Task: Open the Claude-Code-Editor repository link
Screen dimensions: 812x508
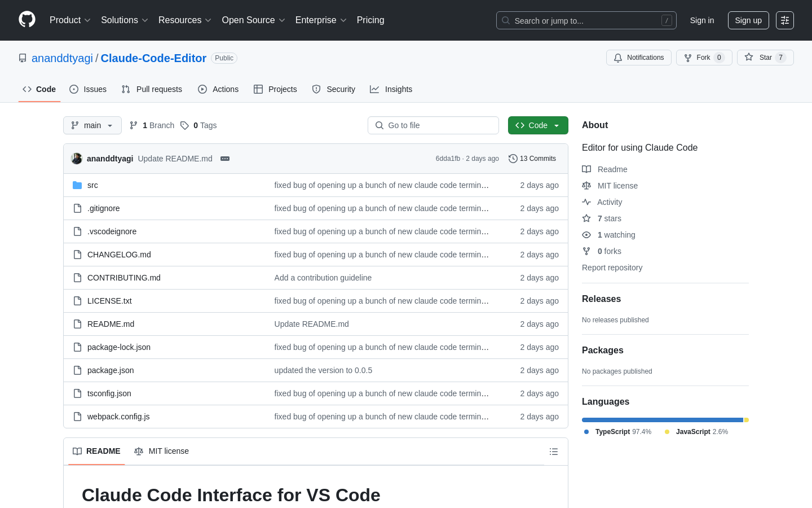Action: pyautogui.click(x=153, y=58)
